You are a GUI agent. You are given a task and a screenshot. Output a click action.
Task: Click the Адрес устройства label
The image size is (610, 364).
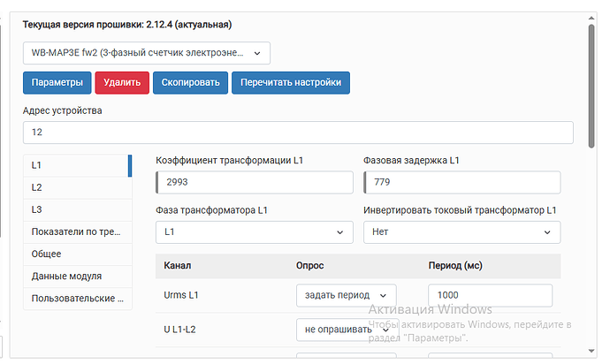(62, 110)
